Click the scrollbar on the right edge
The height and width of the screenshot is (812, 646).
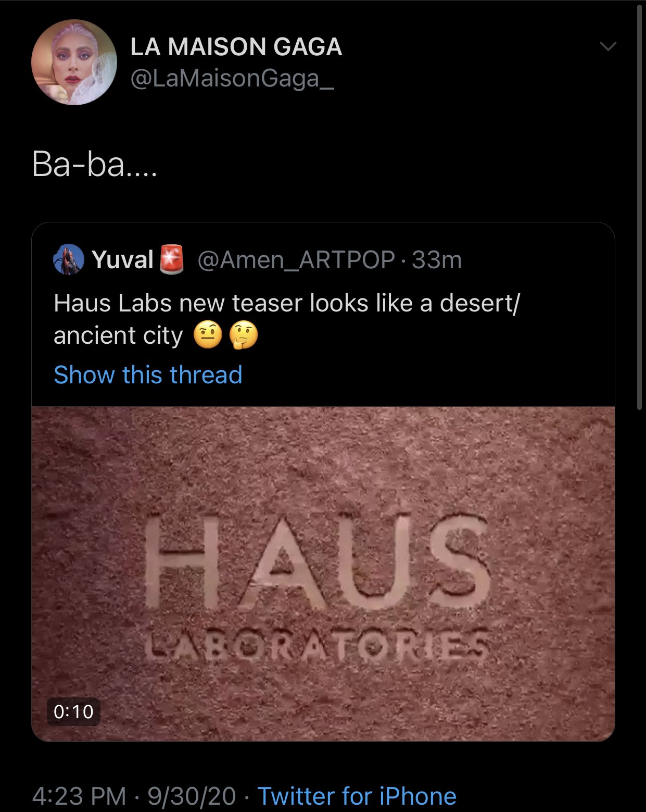pos(640,208)
